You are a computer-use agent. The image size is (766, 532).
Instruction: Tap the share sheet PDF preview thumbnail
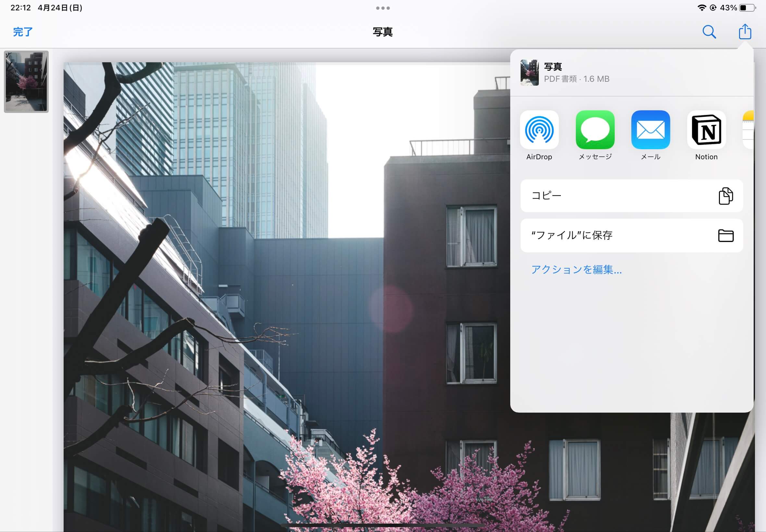[529, 73]
